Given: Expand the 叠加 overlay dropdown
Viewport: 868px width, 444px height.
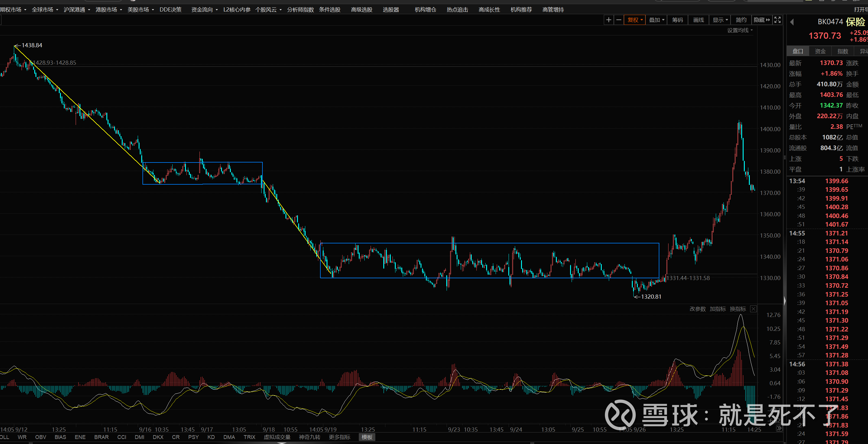Looking at the screenshot, I should click(x=656, y=20).
